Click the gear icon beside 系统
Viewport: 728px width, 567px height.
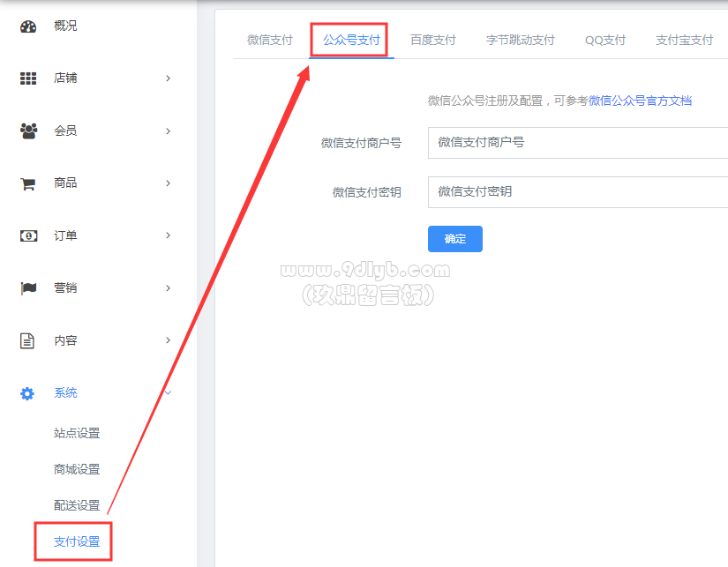point(28,393)
